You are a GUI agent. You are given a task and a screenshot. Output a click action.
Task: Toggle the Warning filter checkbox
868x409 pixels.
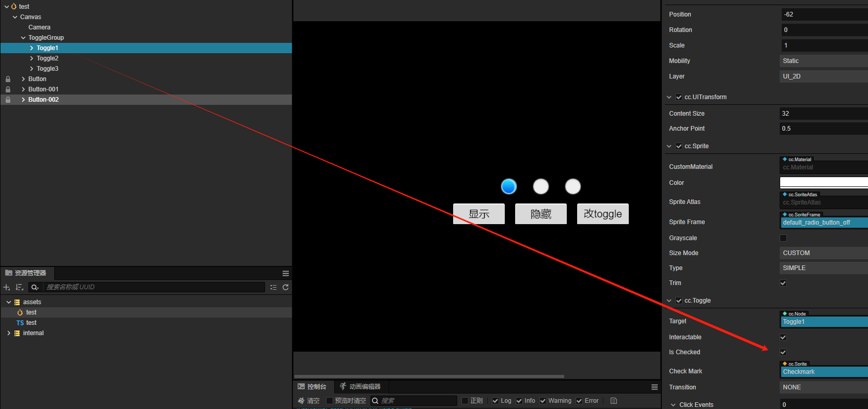tap(543, 401)
